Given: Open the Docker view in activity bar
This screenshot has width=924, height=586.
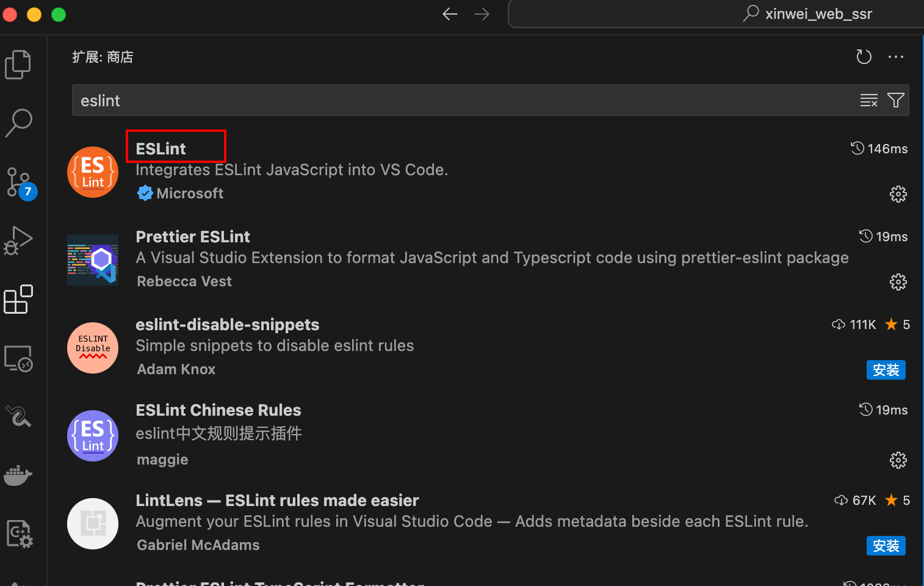Looking at the screenshot, I should [x=18, y=475].
